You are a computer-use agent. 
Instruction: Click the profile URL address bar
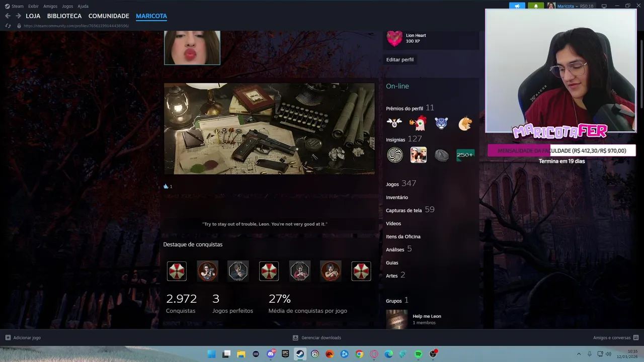click(76, 26)
